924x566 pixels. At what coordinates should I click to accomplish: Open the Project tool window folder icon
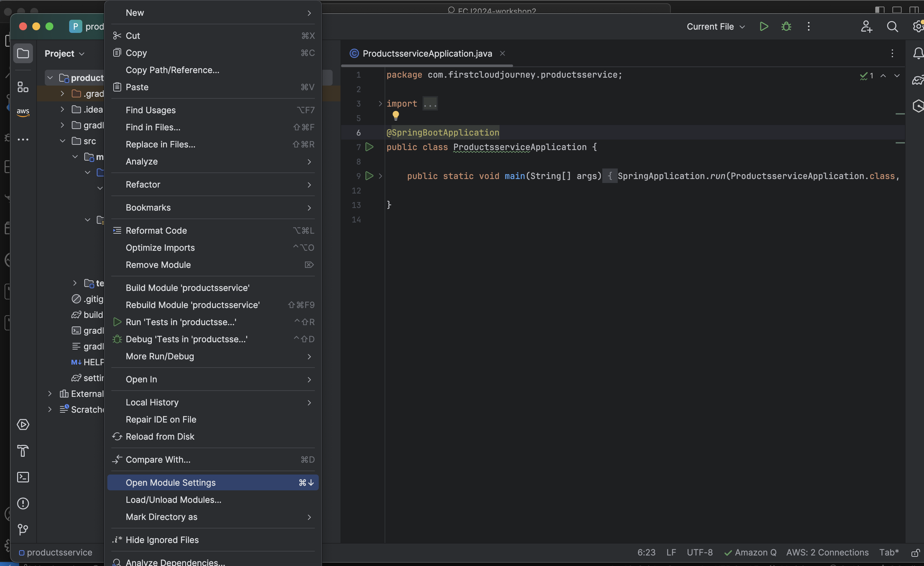pyautogui.click(x=23, y=53)
